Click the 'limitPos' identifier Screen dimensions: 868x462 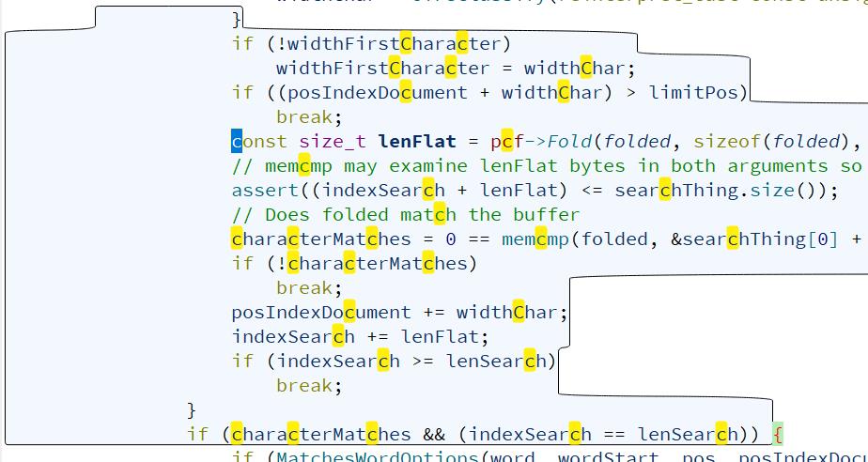pos(694,92)
